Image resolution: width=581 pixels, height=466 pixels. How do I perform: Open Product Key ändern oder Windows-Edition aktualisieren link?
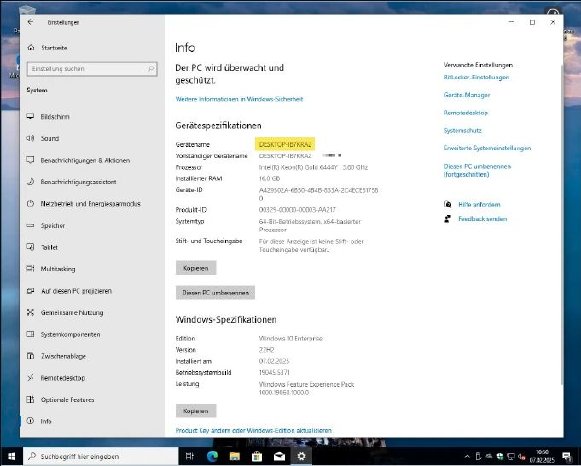(x=254, y=430)
